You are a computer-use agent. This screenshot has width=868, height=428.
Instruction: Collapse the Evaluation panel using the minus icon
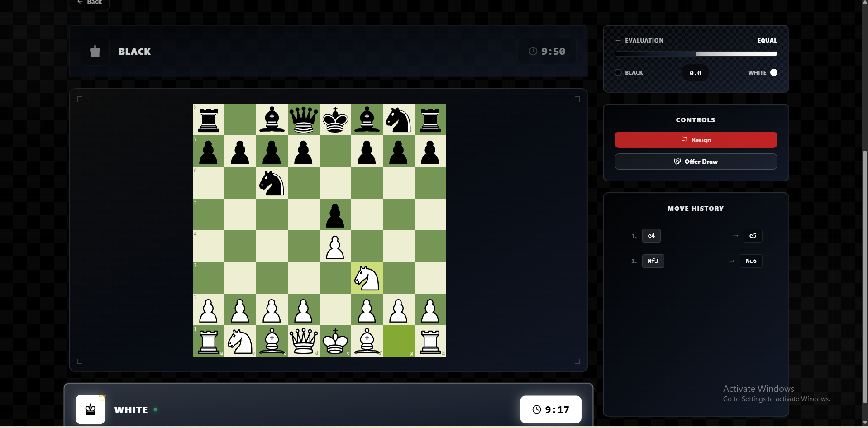pos(618,40)
